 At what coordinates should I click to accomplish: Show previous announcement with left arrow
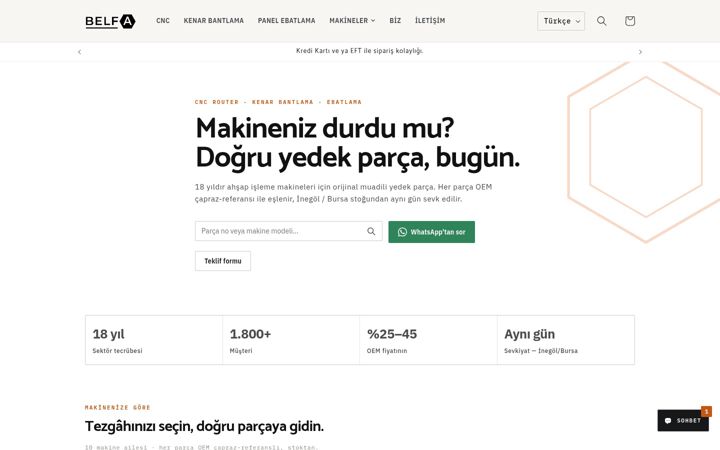(79, 52)
